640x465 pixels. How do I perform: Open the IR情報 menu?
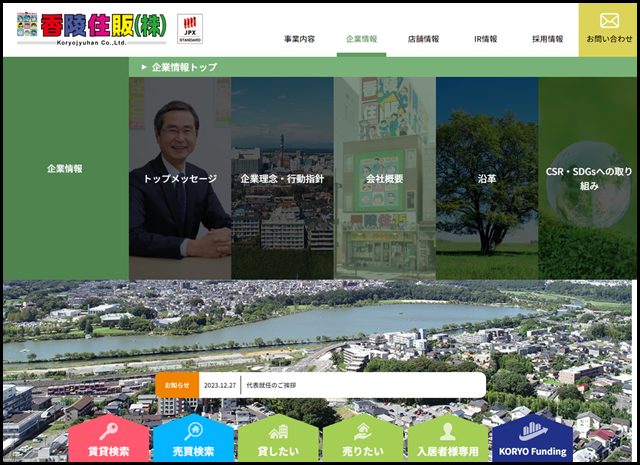[x=485, y=39]
